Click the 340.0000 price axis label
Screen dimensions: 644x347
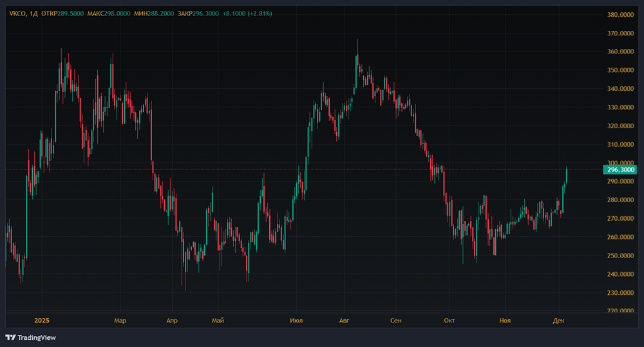(x=621, y=89)
